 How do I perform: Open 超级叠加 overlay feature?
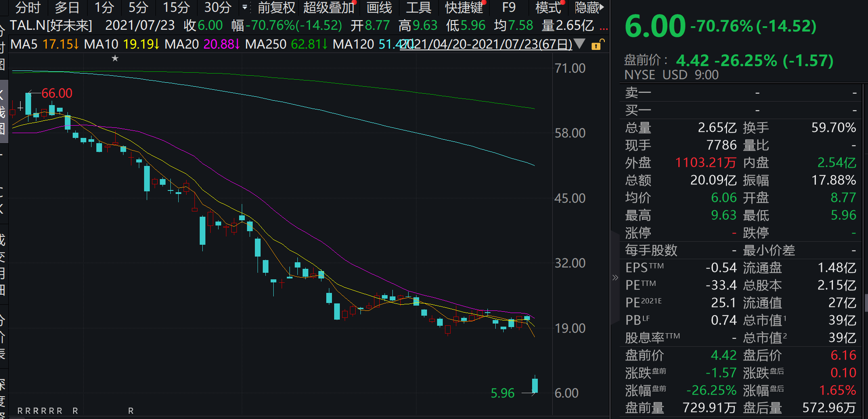[x=328, y=7]
